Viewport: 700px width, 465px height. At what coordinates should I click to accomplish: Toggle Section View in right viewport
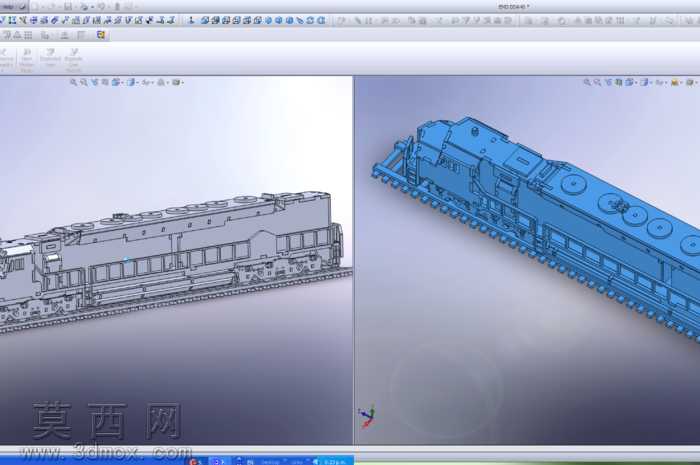click(x=618, y=83)
